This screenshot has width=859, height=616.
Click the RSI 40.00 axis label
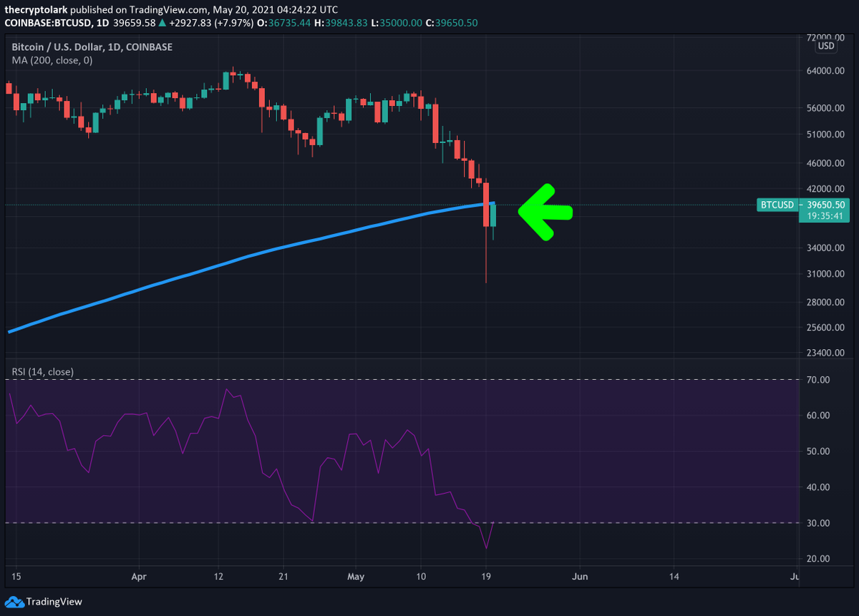(817, 487)
